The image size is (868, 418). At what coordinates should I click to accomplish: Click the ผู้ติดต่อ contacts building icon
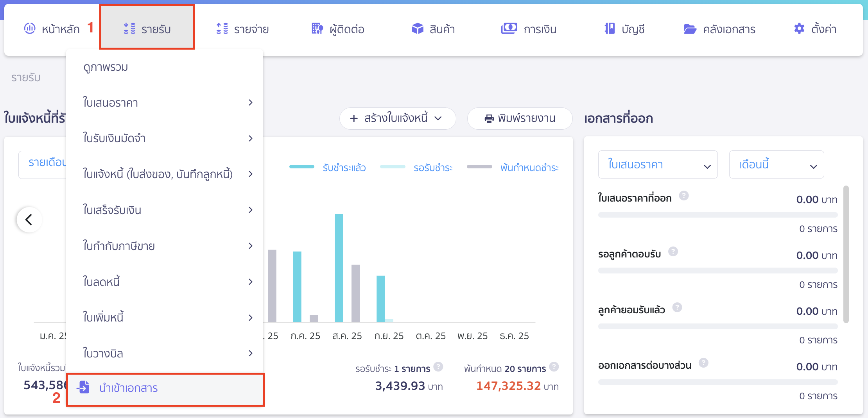click(x=317, y=29)
